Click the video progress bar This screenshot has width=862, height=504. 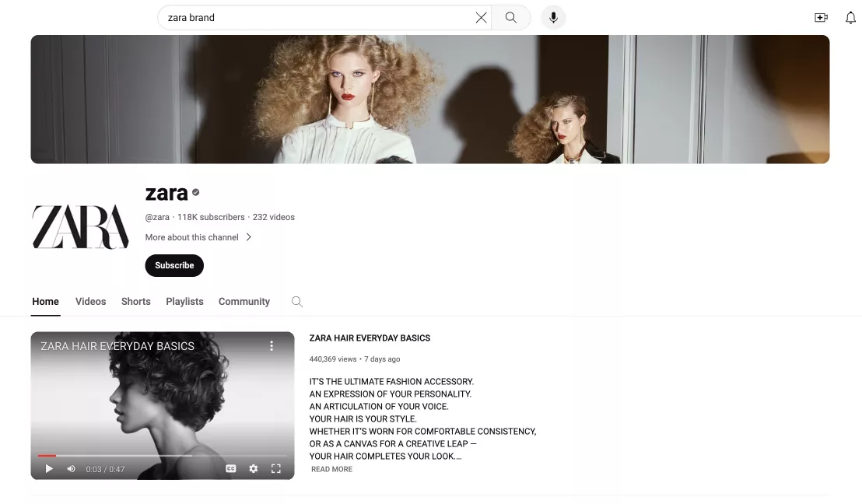pyautogui.click(x=162, y=456)
